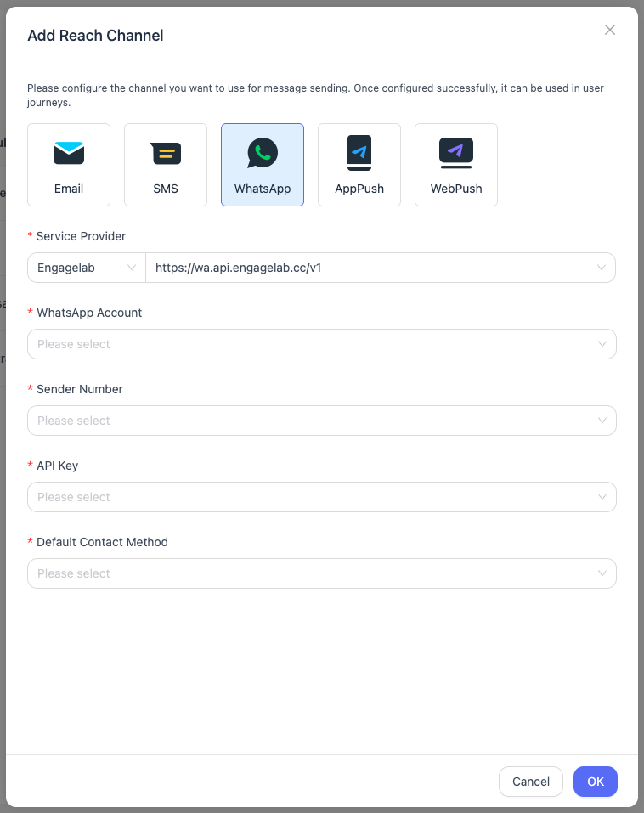Screen dimensions: 644x813
Task: Expand the API endpoint URL dropdown
Action: point(381,268)
